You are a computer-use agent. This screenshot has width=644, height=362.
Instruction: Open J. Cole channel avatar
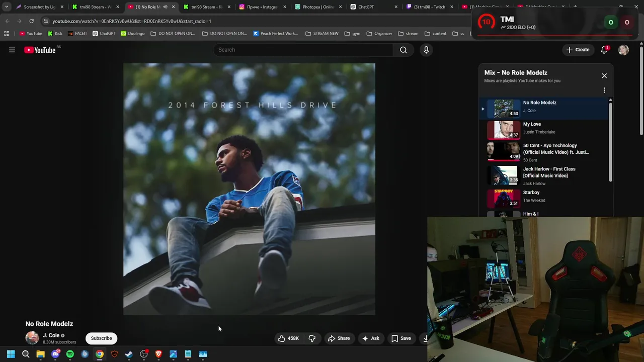[32, 338]
